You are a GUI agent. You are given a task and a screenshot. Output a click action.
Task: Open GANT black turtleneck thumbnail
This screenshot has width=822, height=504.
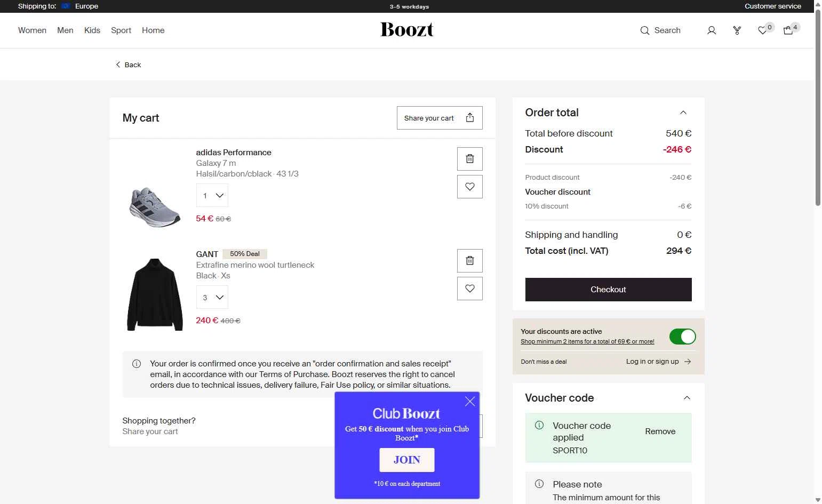(x=155, y=295)
